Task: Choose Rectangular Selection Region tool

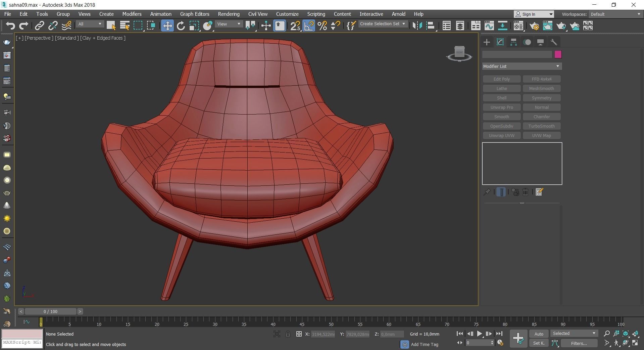Action: 138,26
